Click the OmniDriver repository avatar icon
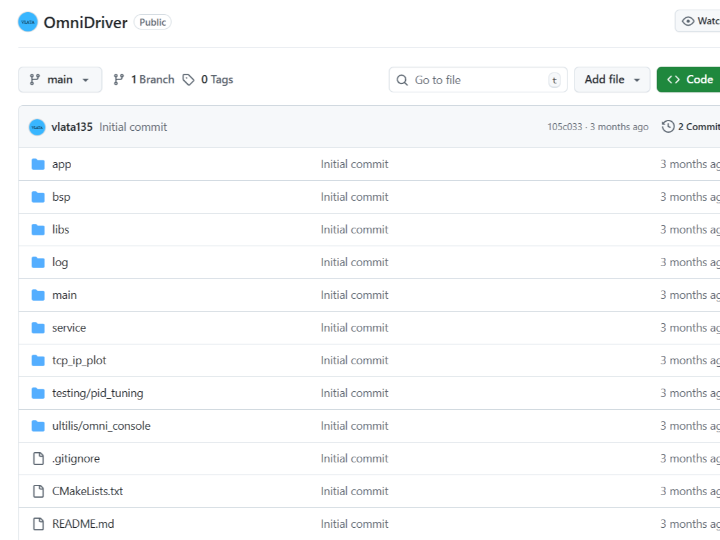 point(28,22)
